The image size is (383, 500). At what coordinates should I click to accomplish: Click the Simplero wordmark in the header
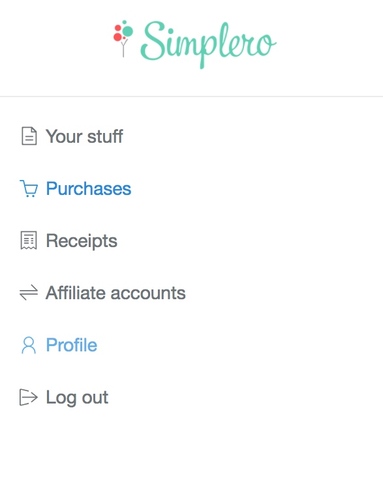coord(209,45)
